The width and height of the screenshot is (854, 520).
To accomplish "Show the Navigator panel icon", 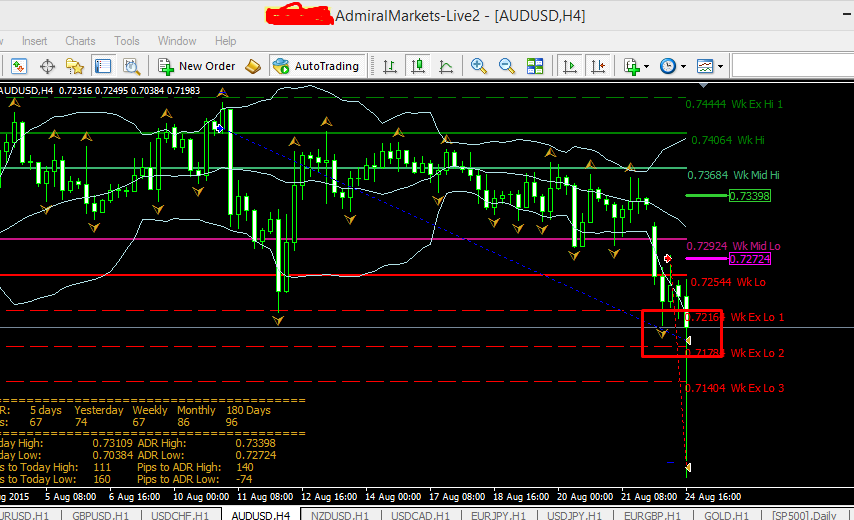I will coord(75,66).
